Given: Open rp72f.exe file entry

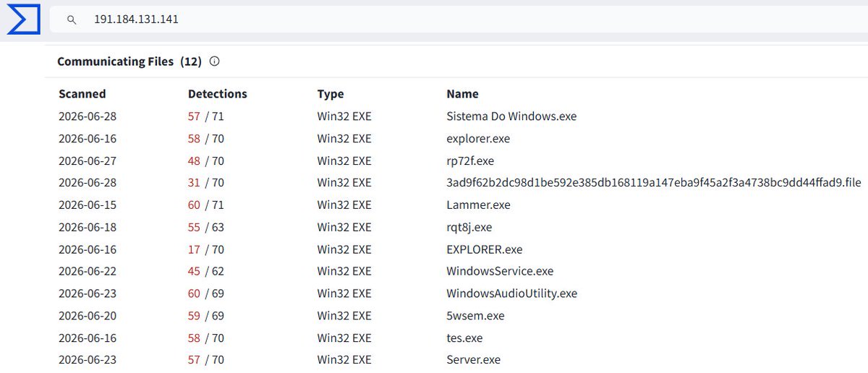Looking at the screenshot, I should click(x=471, y=161).
